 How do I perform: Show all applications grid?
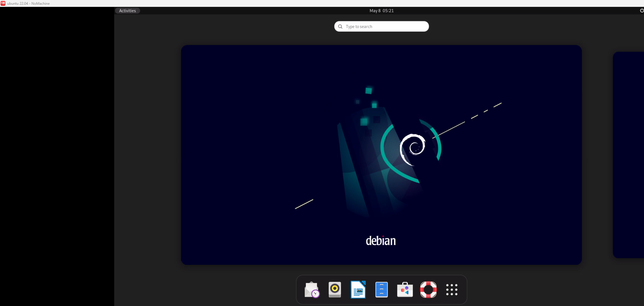(x=452, y=290)
